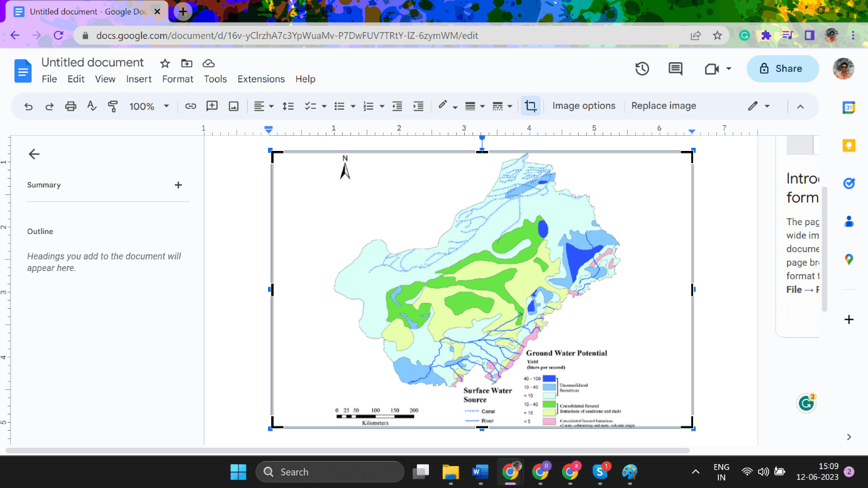868x488 pixels.
Task: Click the Replace image button
Action: [x=663, y=106]
